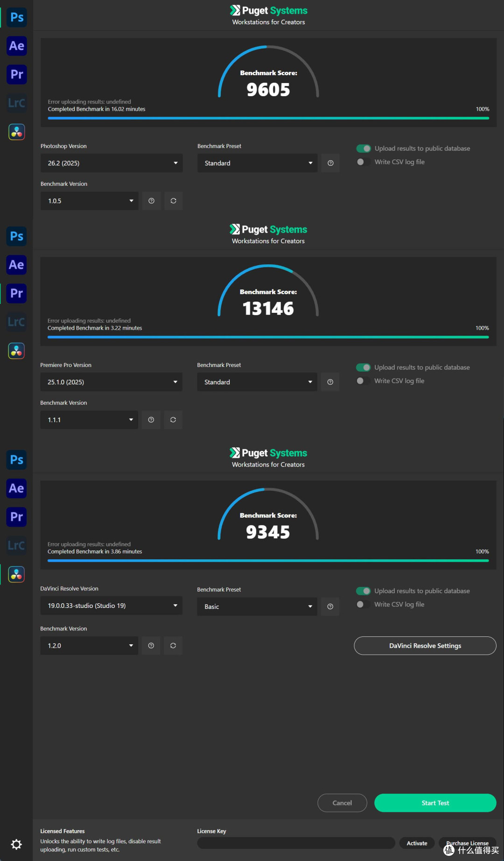Viewport: 504px width, 861px height.
Task: Click the green Start Test button
Action: click(x=435, y=803)
